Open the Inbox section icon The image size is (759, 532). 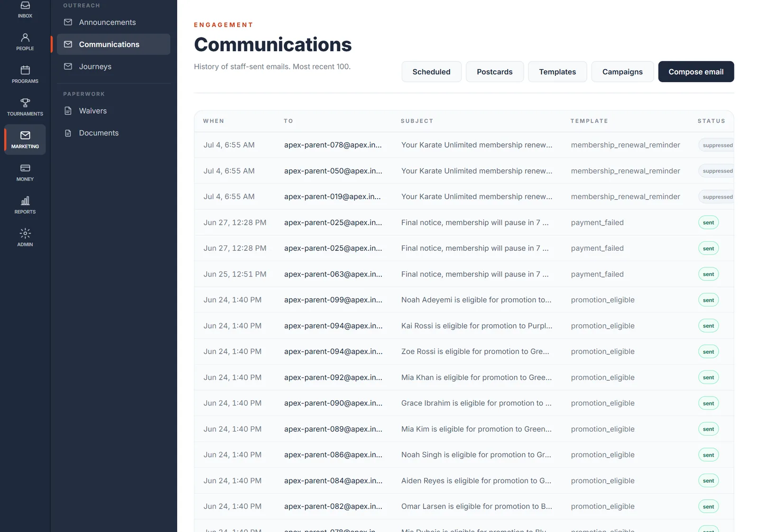pos(25,5)
